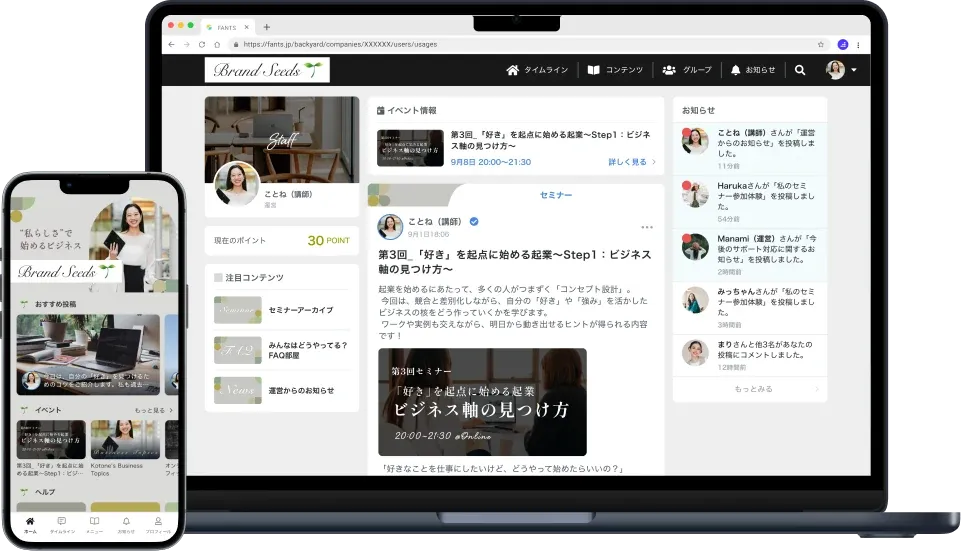
Task: Open post options three-dot menu
Action: 647,227
